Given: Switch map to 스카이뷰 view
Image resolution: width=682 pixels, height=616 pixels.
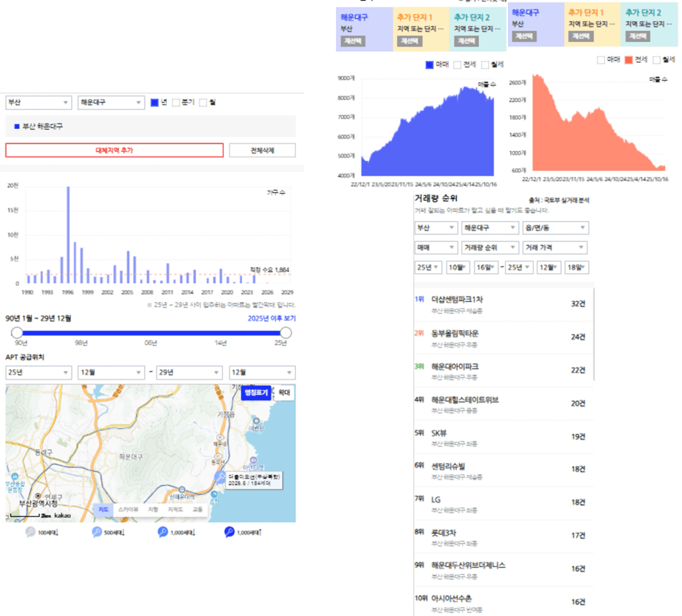Looking at the screenshot, I should (128, 509).
